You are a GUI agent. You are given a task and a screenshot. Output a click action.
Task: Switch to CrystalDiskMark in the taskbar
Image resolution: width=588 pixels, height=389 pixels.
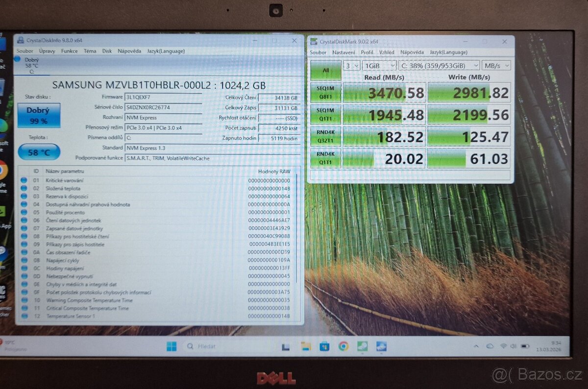point(363,346)
